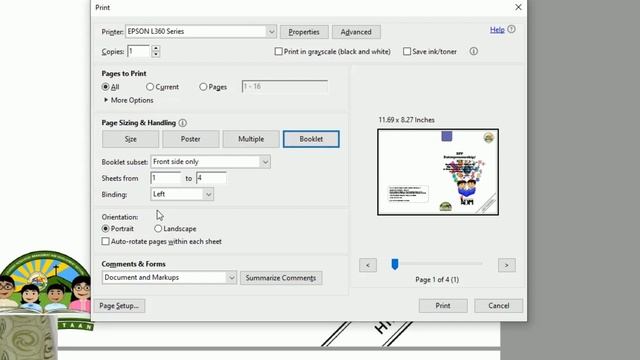The height and width of the screenshot is (360, 640).
Task: Click Summarize Comments button
Action: click(281, 278)
